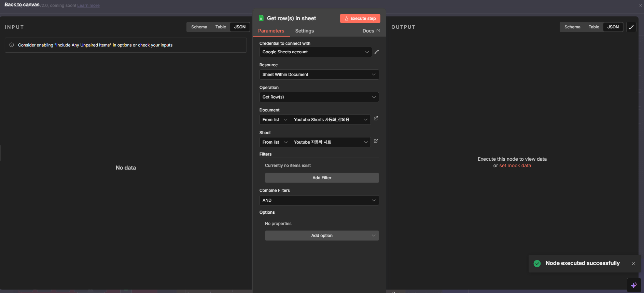Go Back to canvas
Screen dimensions: 644x293
pyautogui.click(x=22, y=5)
